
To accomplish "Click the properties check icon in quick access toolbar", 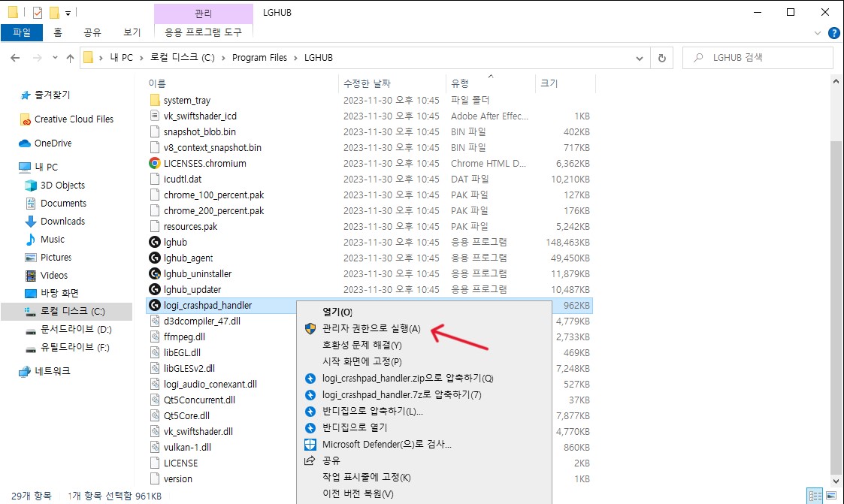I will tap(37, 12).
